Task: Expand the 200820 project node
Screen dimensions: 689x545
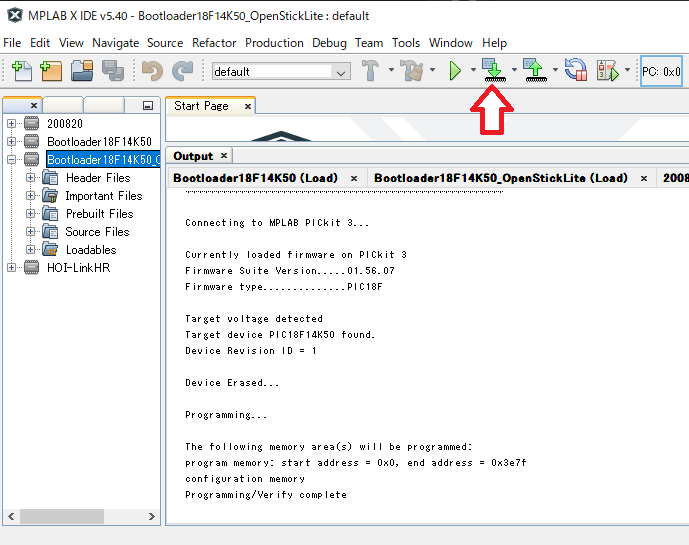Action: tap(11, 124)
